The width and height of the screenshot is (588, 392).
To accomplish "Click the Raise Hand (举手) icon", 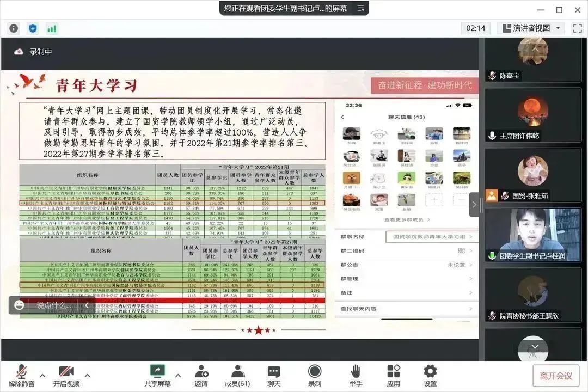I will point(356,375).
